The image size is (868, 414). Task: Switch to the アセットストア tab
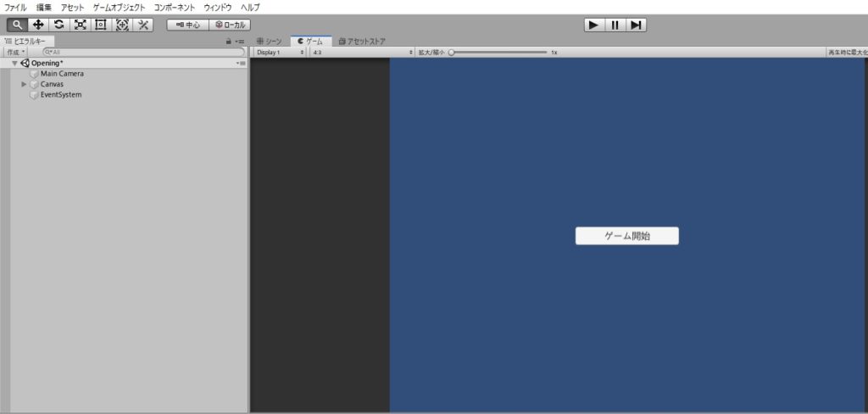click(362, 42)
